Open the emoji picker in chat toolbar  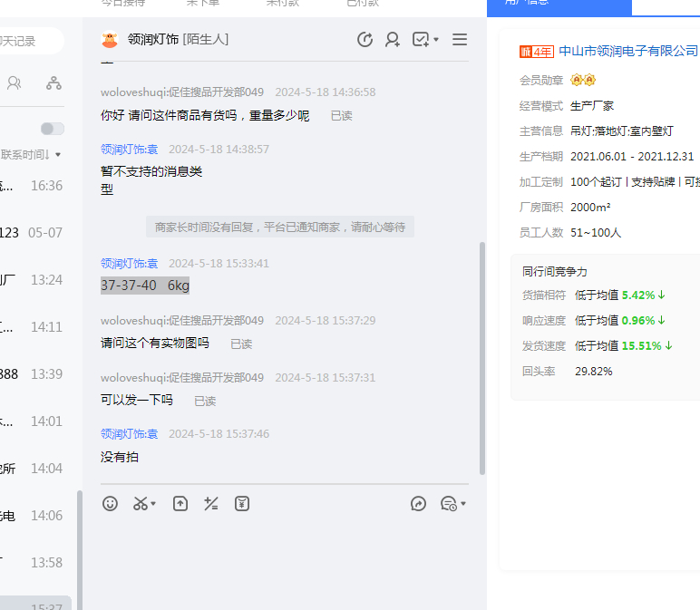click(110, 503)
